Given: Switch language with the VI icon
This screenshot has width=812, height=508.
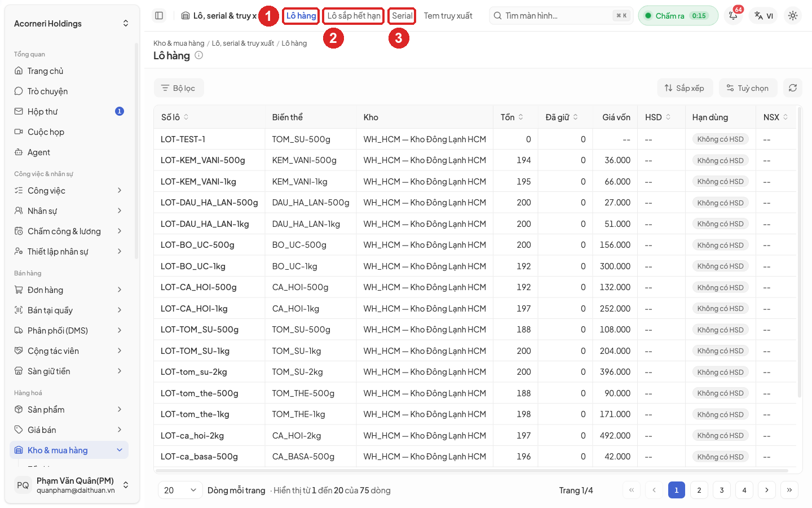Looking at the screenshot, I should pos(764,16).
